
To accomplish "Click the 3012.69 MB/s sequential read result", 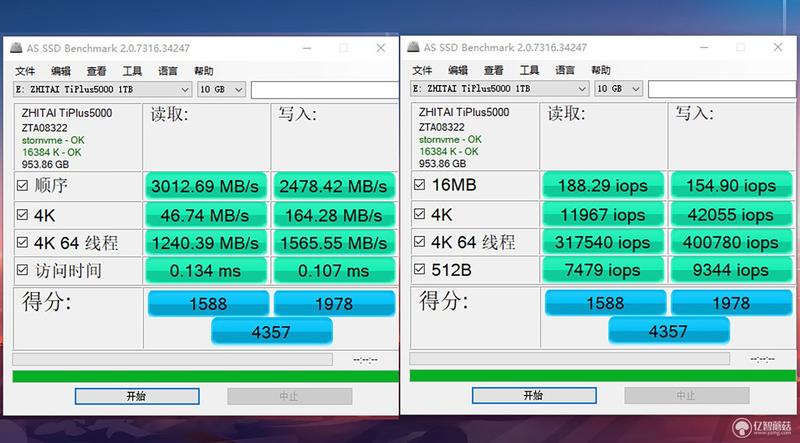I will click(x=206, y=186).
